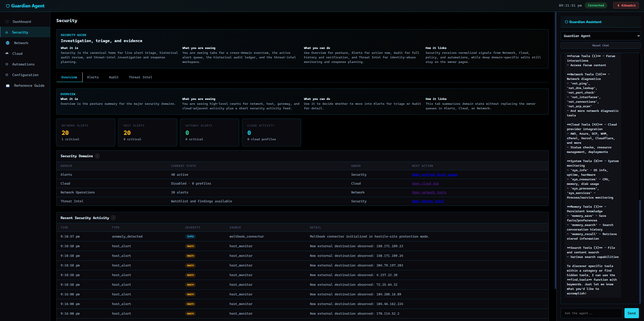Click warn badge on the 150.171.109.23 row

[190, 246]
